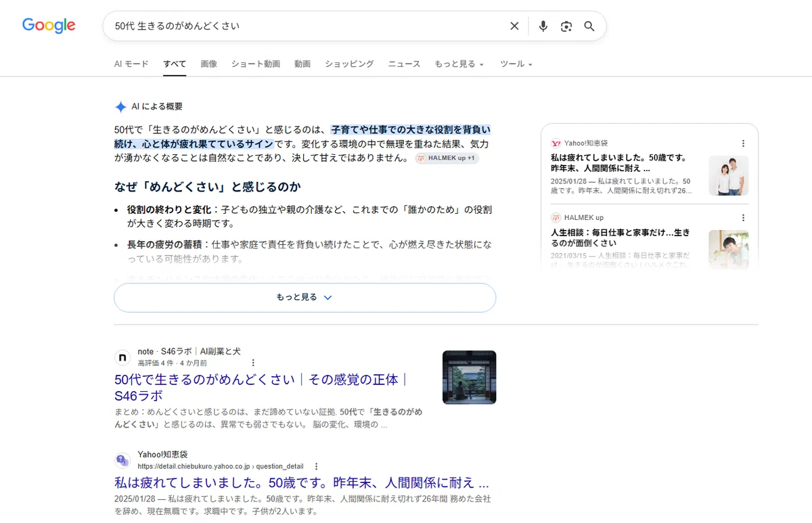
Task: Click '高評価 4 件 · 4 か月前' text
Action: 172,363
